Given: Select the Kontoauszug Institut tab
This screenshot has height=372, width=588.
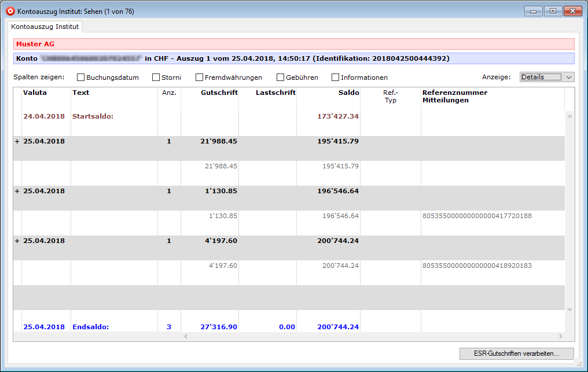Looking at the screenshot, I should 46,27.
